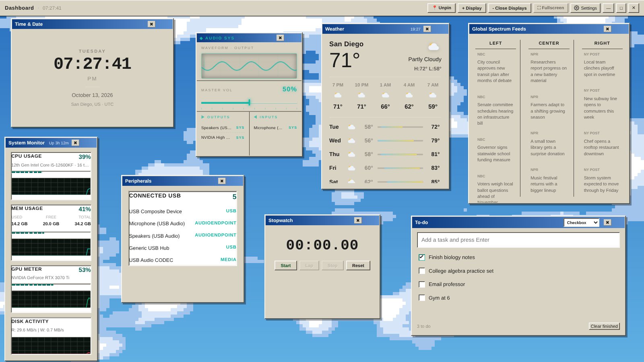Open the Checkbox dropdown in To-do
The width and height of the screenshot is (644, 362).
tap(581, 223)
